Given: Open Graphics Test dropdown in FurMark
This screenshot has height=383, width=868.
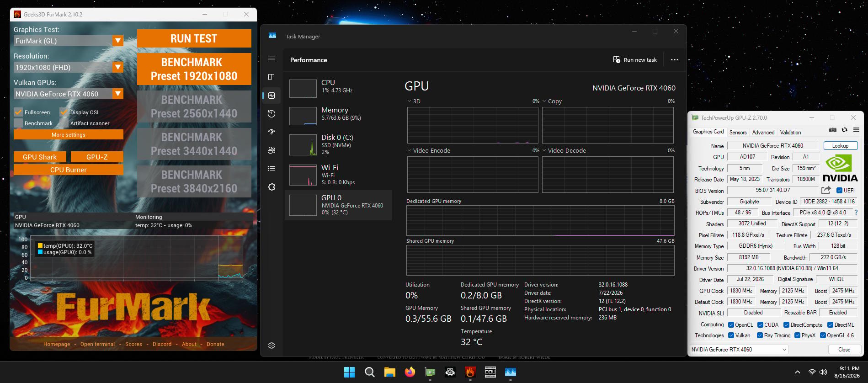Looking at the screenshot, I should tap(118, 41).
